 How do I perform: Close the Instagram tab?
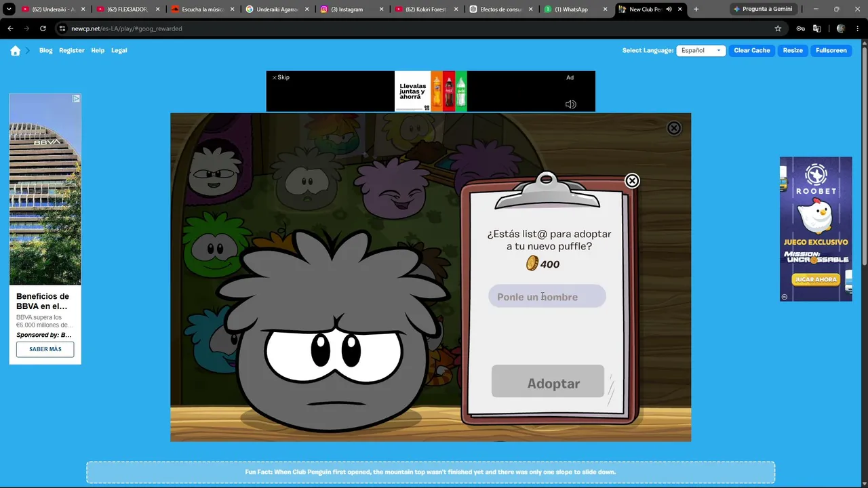(381, 9)
